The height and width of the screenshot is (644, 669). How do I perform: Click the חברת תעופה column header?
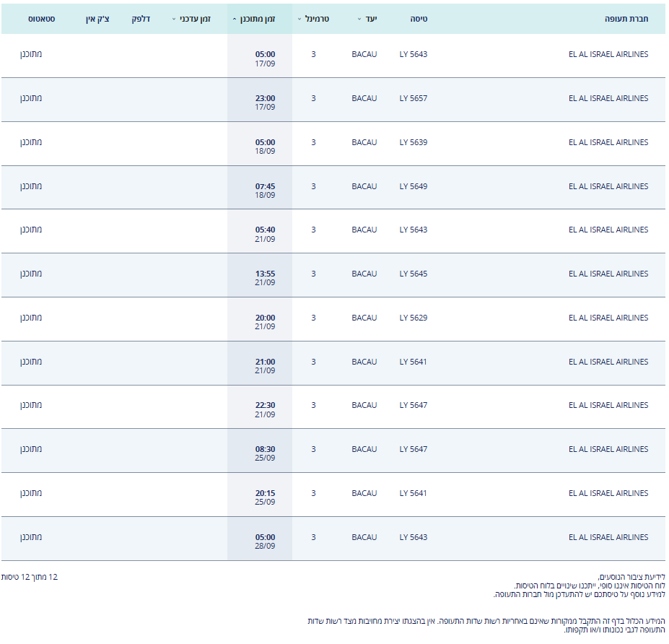626,19
